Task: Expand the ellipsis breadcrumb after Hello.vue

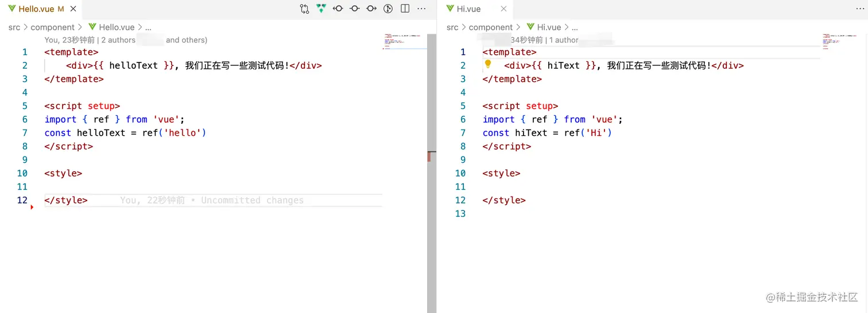Action: [148, 27]
